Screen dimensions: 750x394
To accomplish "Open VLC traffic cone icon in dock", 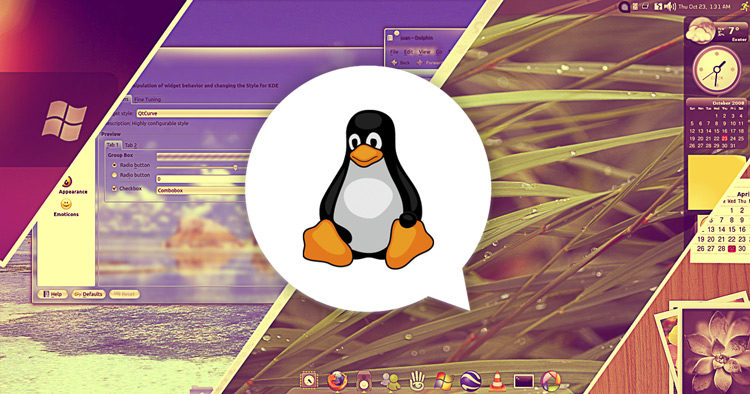I will tap(497, 381).
